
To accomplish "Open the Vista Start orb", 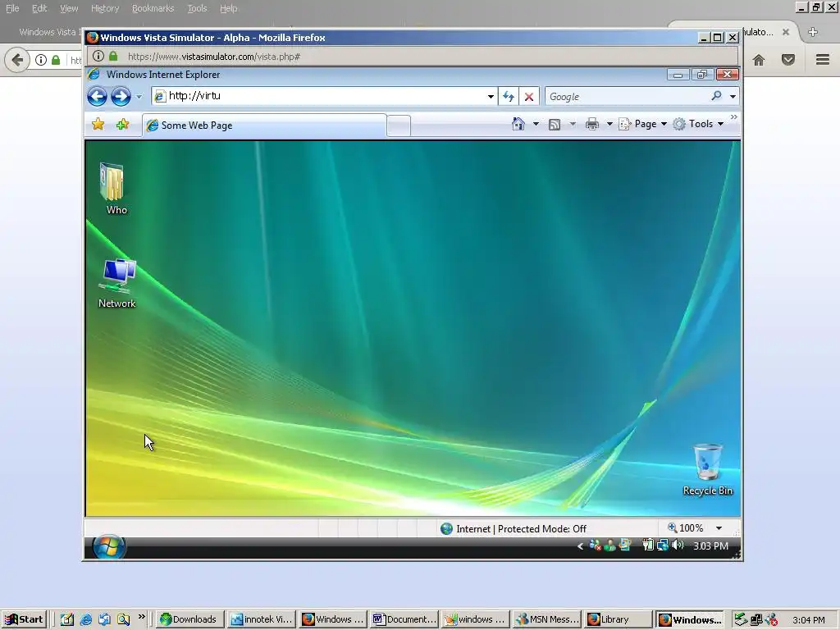I will 109,546.
